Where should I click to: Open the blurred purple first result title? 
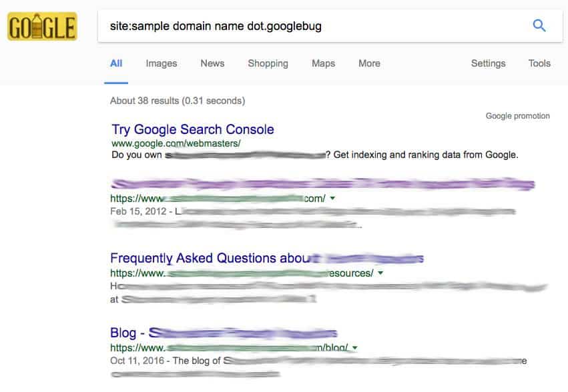click(x=322, y=184)
